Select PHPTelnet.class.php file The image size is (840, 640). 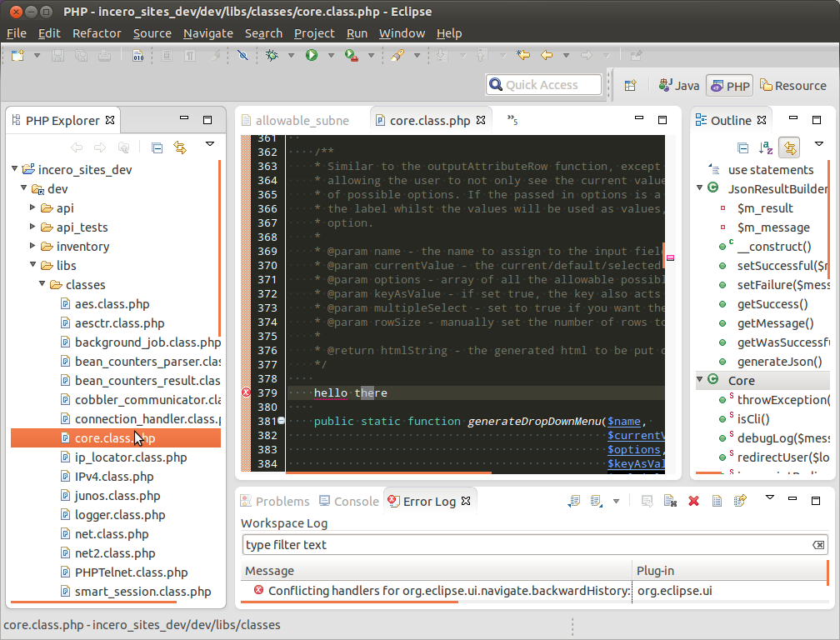[x=132, y=572]
